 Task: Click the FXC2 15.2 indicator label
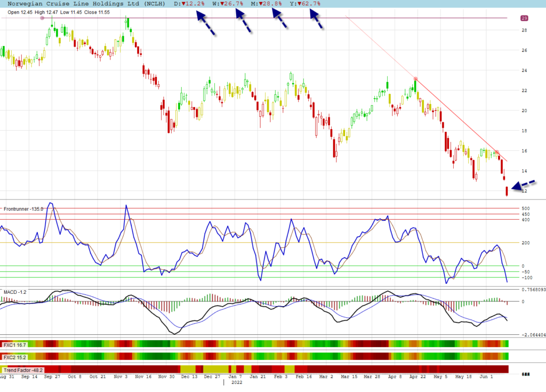14,357
